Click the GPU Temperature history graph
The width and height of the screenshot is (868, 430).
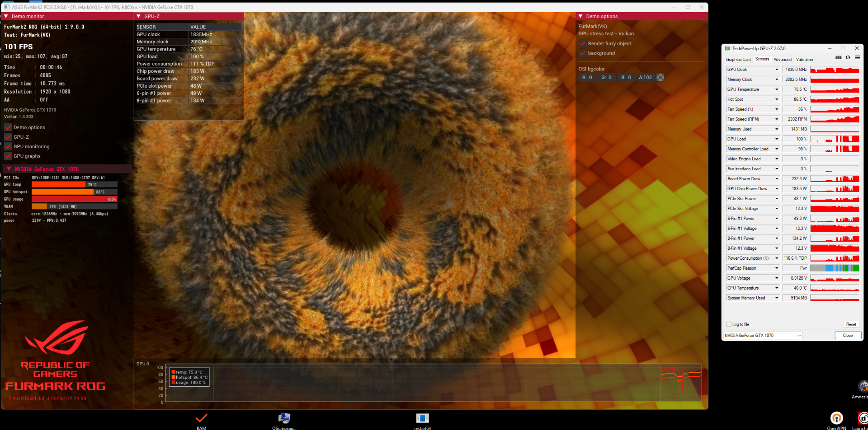[x=835, y=89]
